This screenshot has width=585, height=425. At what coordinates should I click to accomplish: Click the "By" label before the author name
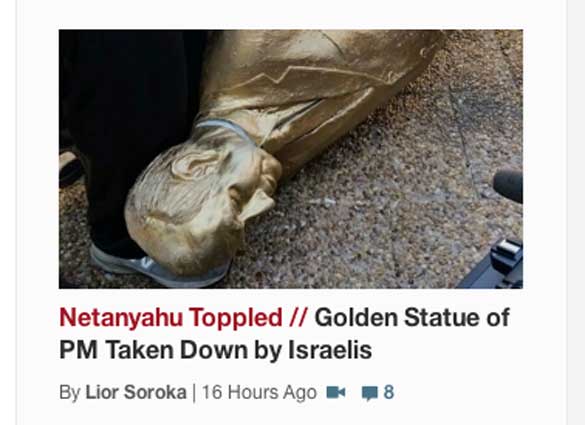pos(70,393)
